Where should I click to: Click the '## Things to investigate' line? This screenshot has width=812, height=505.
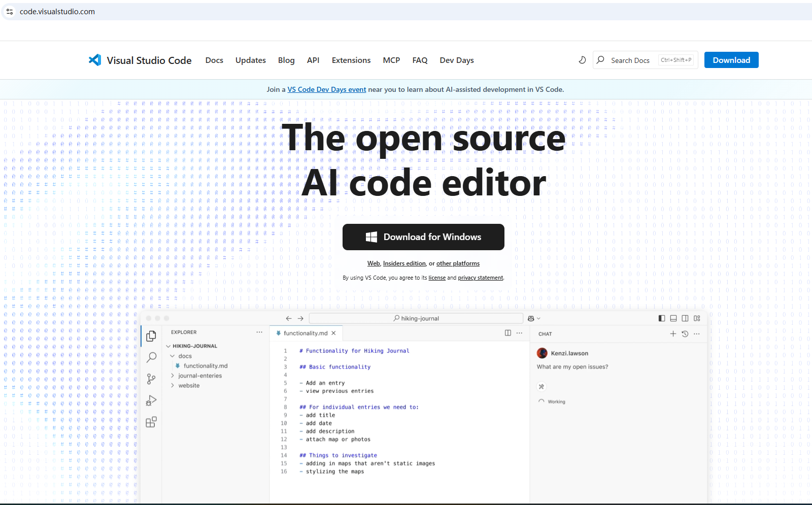point(339,455)
